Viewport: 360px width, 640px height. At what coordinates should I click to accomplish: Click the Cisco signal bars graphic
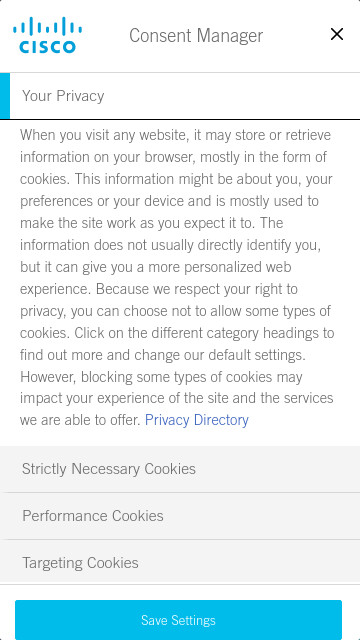(x=47, y=26)
